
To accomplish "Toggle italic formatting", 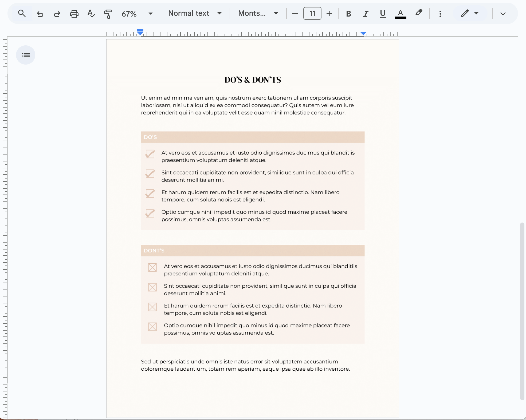I will 366,14.
